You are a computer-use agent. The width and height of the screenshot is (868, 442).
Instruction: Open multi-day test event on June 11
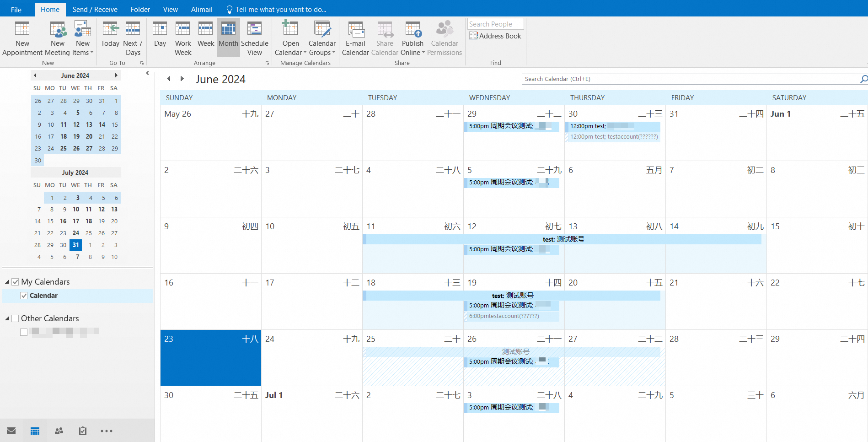pyautogui.click(x=562, y=239)
